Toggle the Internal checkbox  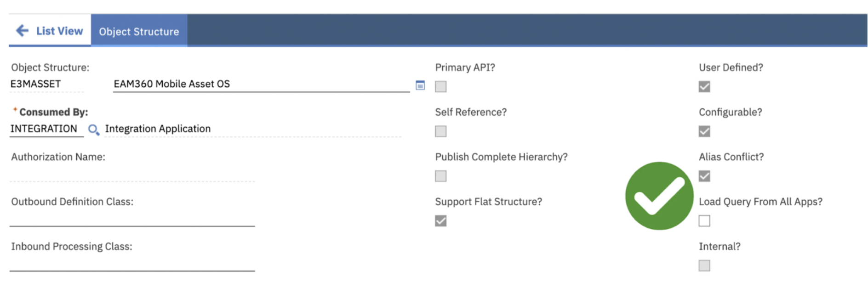[704, 265]
